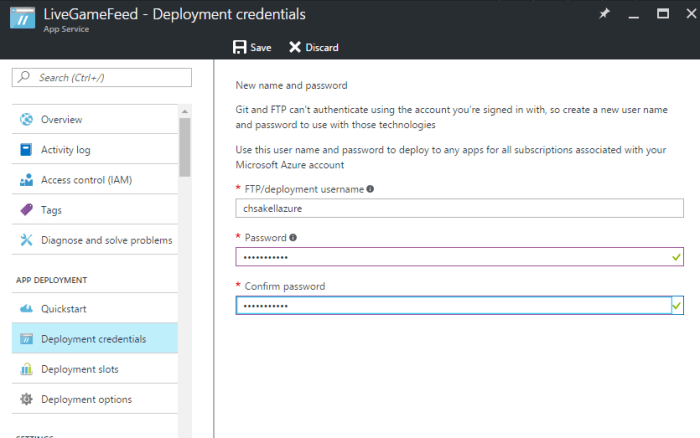Image resolution: width=700 pixels, height=438 pixels.
Task: Open the Activity log section
Action: (95, 150)
